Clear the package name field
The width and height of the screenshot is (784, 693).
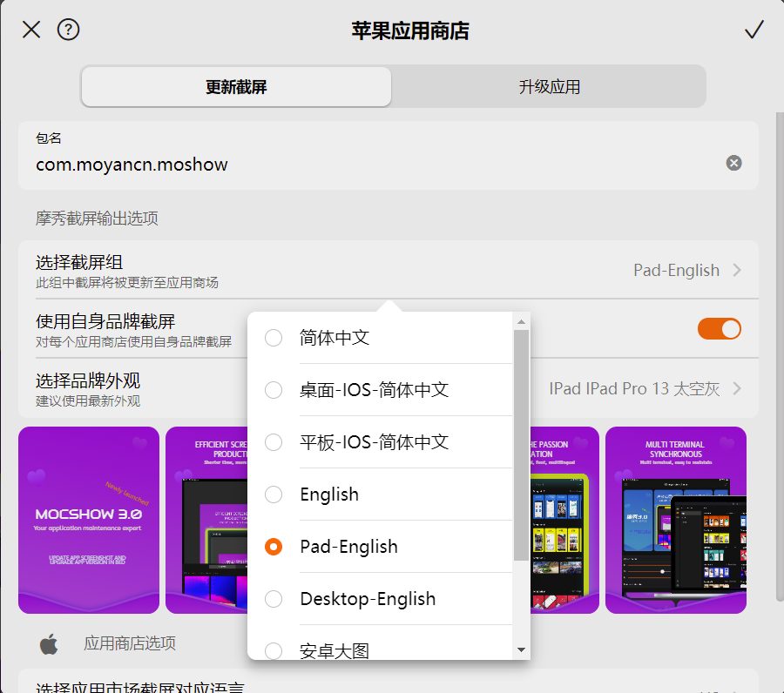coord(733,163)
